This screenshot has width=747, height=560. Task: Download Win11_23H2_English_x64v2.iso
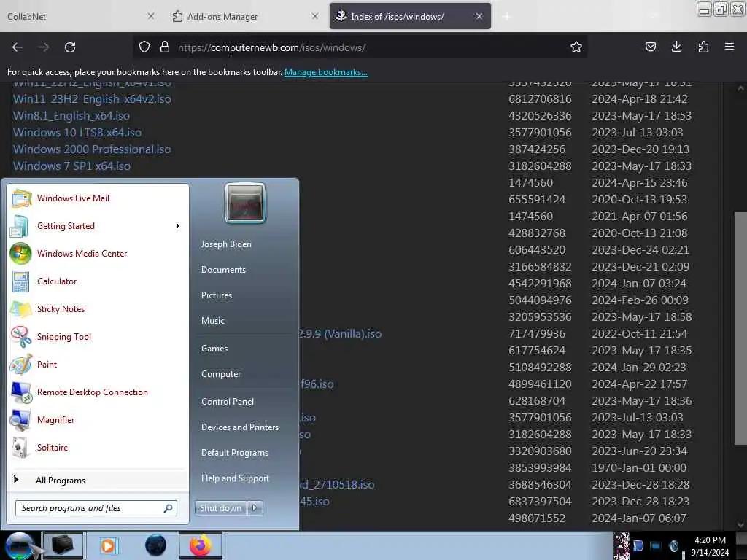[x=92, y=99]
